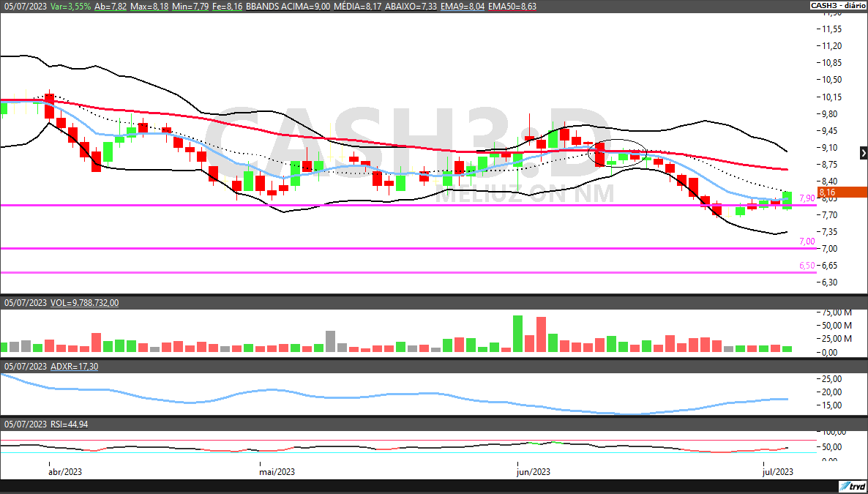This screenshot has height=494, width=868.
Task: Click the mai/2023 date axis marker
Action: [x=277, y=472]
